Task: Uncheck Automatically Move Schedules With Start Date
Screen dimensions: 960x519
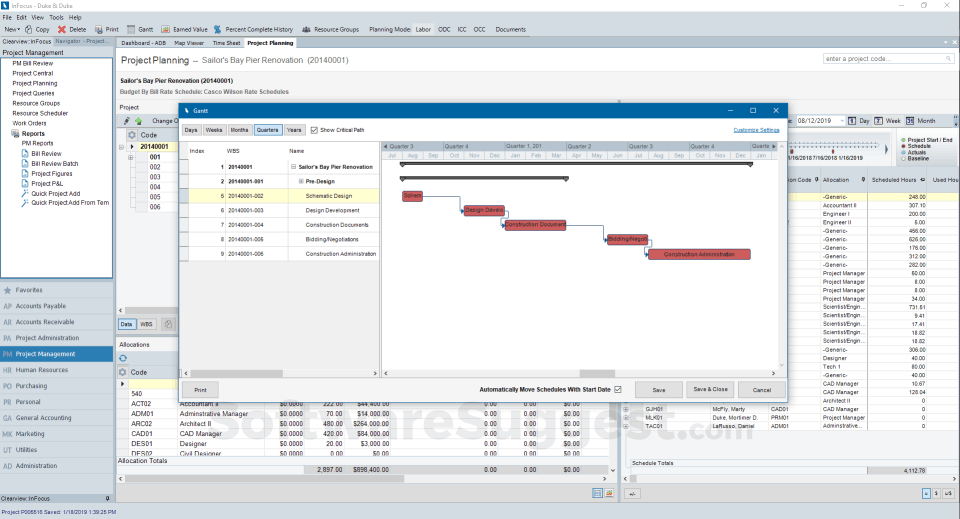Action: [618, 389]
